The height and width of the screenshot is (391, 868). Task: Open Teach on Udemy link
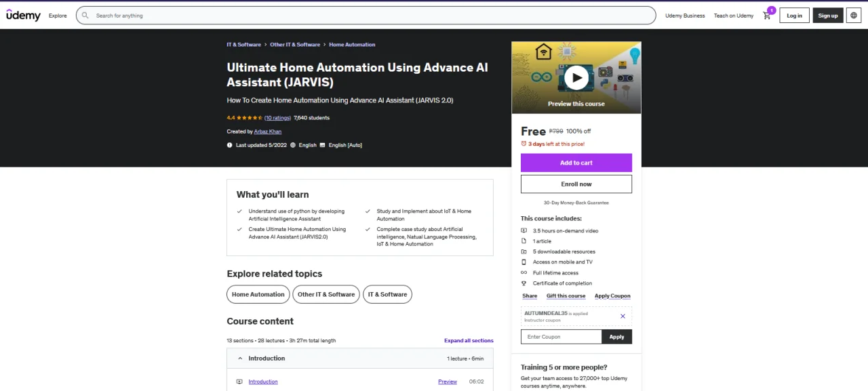click(734, 16)
